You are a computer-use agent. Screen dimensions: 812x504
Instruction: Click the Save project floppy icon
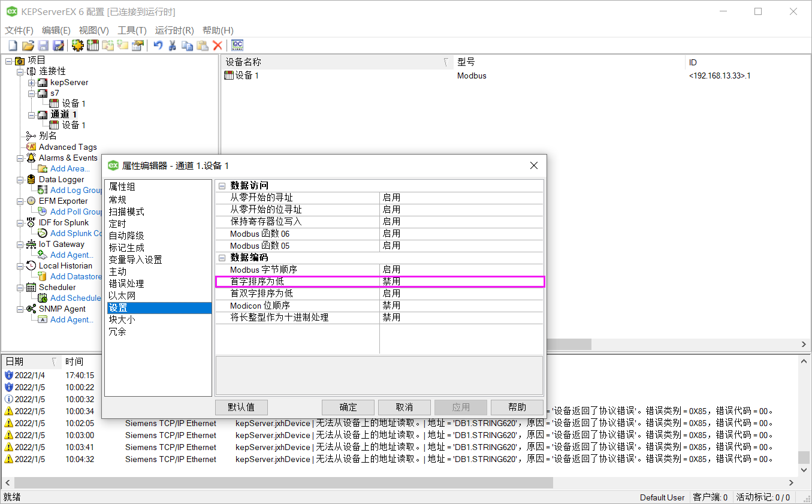pos(43,45)
